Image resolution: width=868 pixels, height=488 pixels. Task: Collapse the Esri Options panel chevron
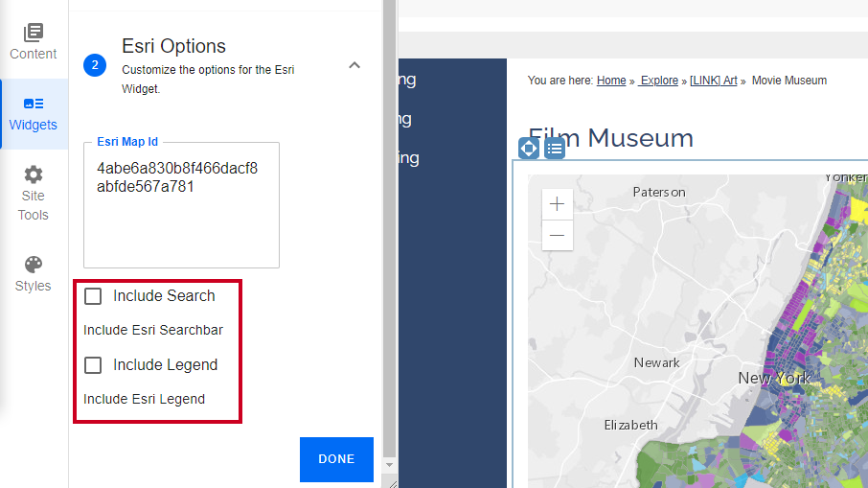354,65
